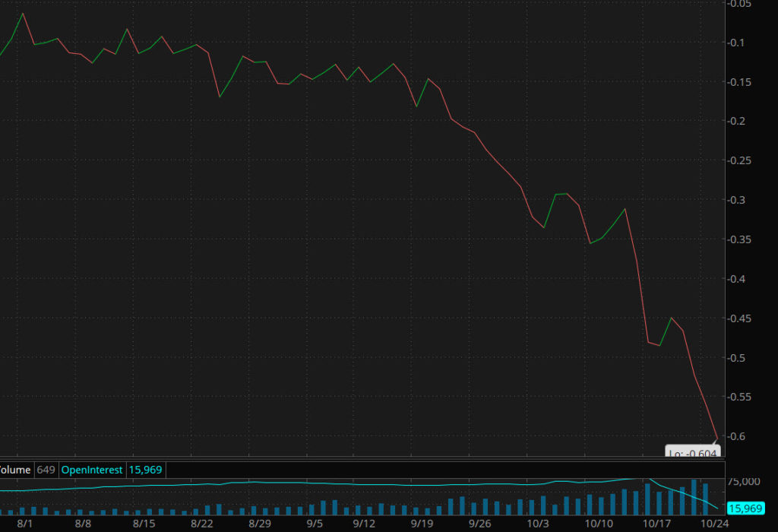The width and height of the screenshot is (778, 532).
Task: Select the 8/1 date on time axis
Action: click(24, 524)
